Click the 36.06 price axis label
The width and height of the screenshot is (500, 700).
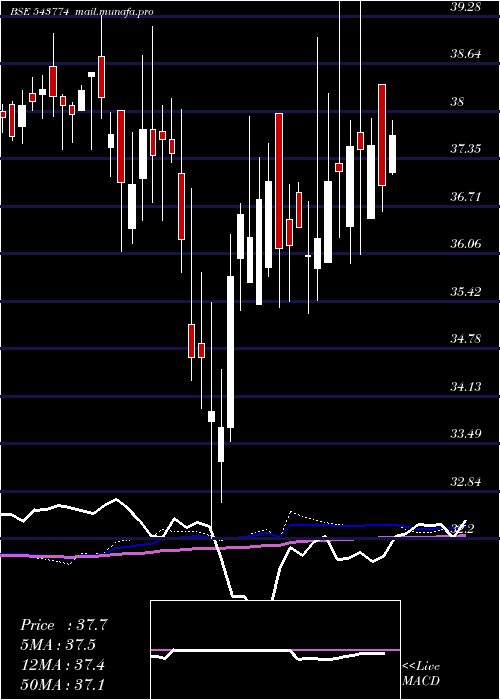[466, 244]
